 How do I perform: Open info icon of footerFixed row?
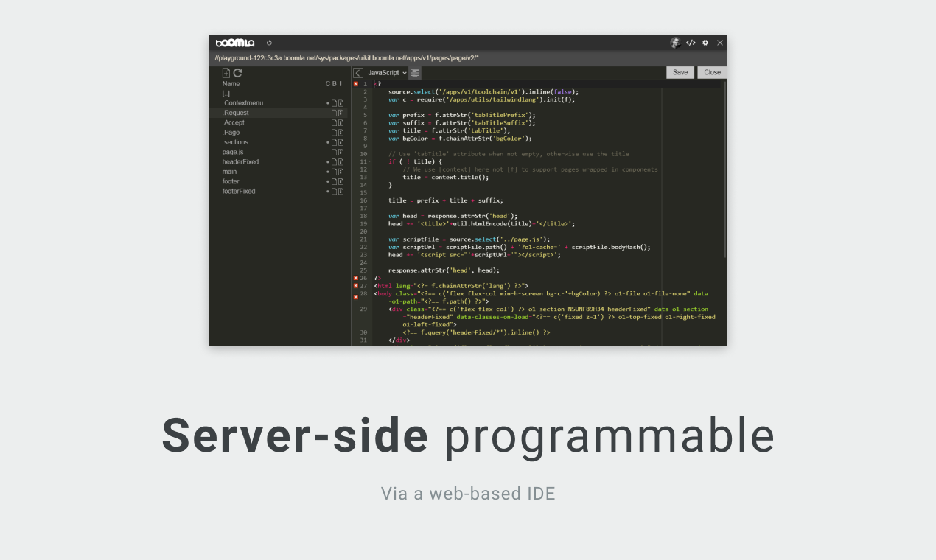(341, 191)
